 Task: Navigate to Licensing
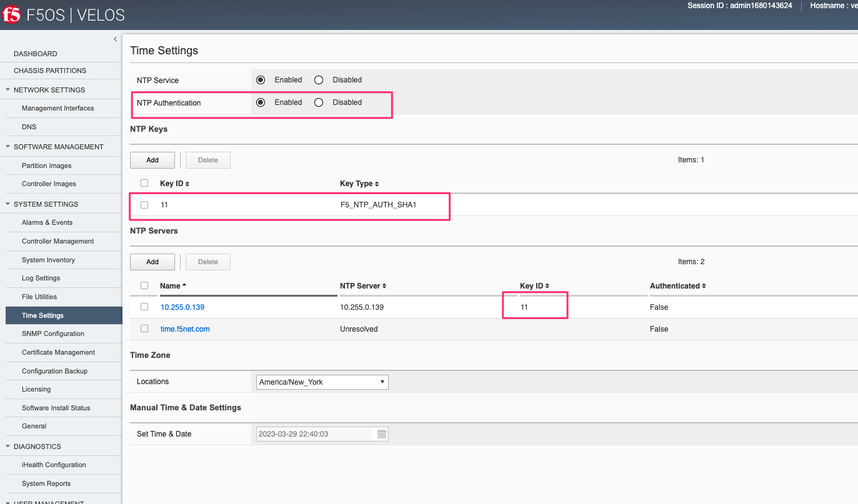36,389
